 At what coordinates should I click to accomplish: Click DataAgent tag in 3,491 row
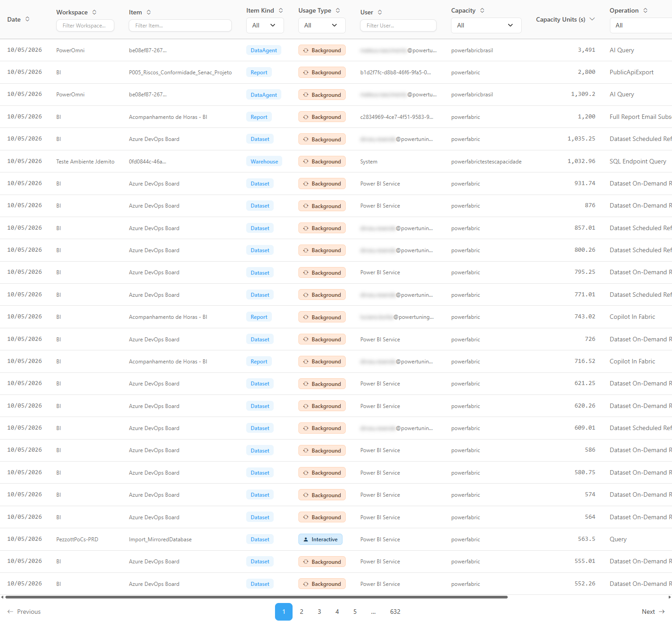[x=264, y=50]
